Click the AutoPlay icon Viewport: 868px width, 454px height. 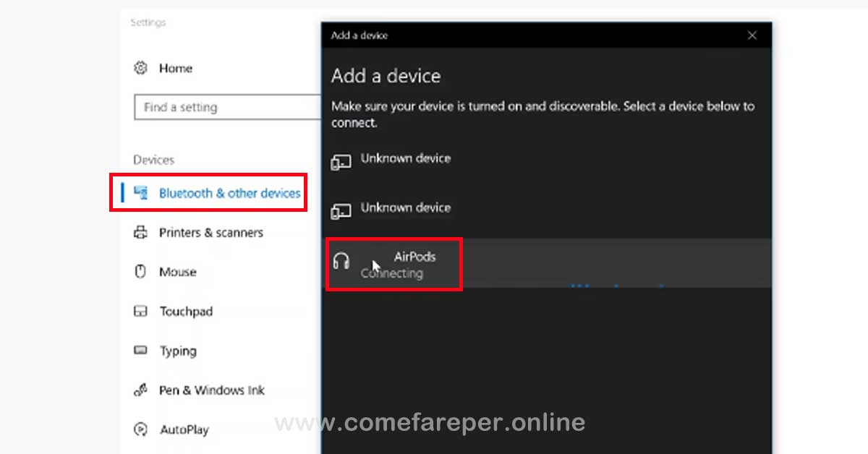click(x=140, y=429)
